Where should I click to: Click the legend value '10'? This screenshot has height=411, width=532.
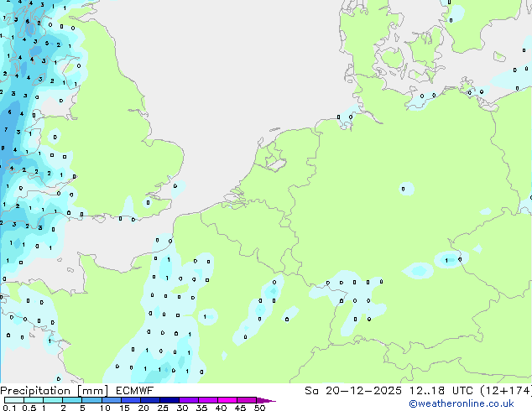(105, 408)
